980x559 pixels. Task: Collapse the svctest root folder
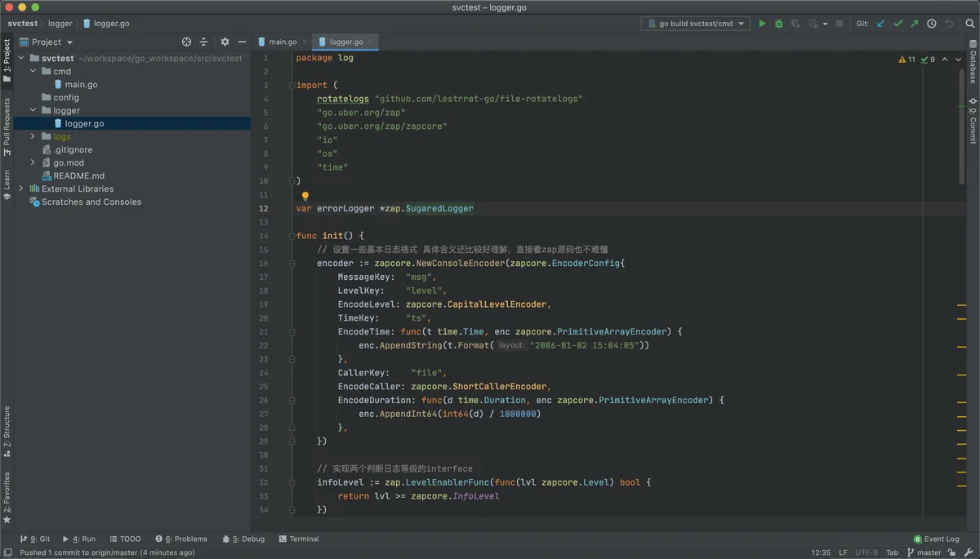coord(22,58)
